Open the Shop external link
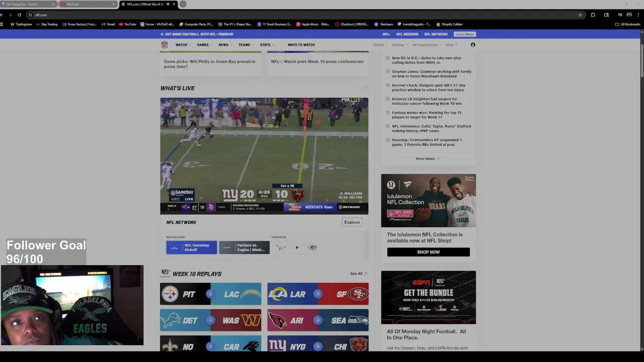 [451, 45]
